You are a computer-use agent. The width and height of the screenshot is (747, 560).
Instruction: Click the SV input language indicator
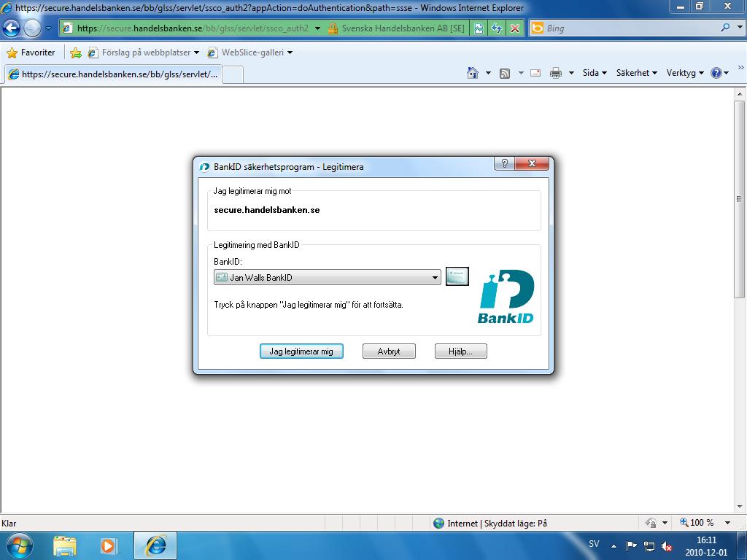coord(594,543)
